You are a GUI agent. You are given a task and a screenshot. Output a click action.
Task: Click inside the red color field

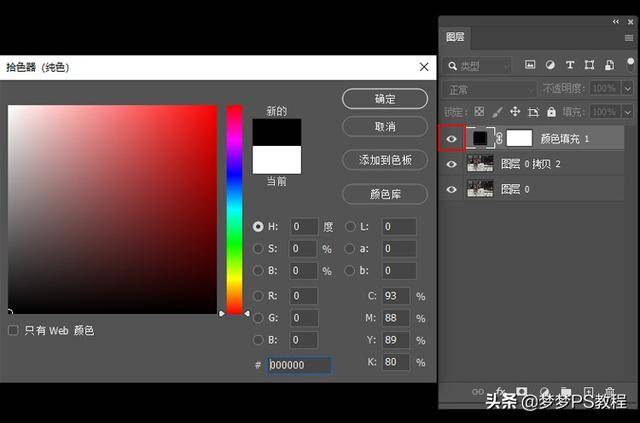[112, 209]
